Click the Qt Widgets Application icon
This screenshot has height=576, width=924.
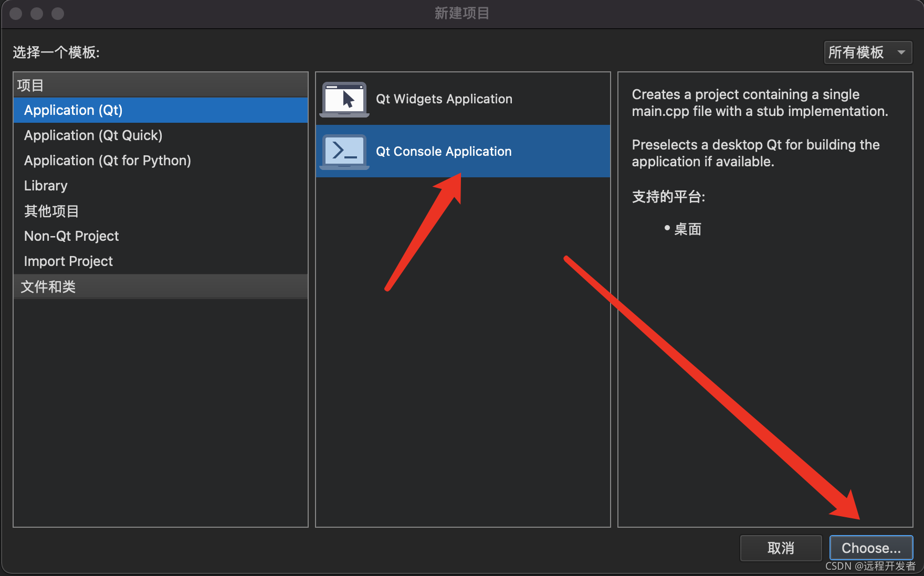click(345, 99)
